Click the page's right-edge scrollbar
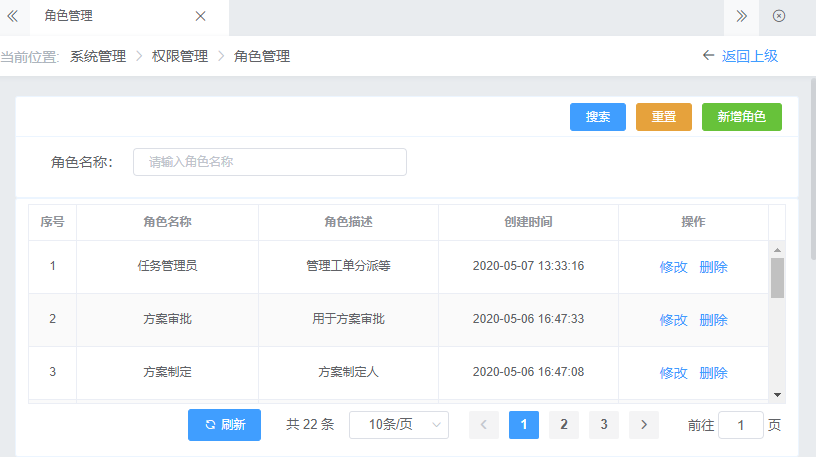The image size is (816, 457). tap(813, 169)
